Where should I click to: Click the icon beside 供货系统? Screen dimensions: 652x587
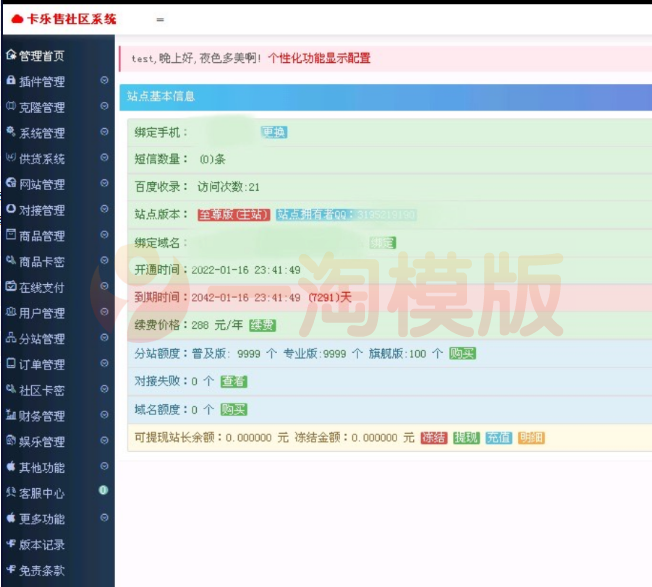[11, 158]
